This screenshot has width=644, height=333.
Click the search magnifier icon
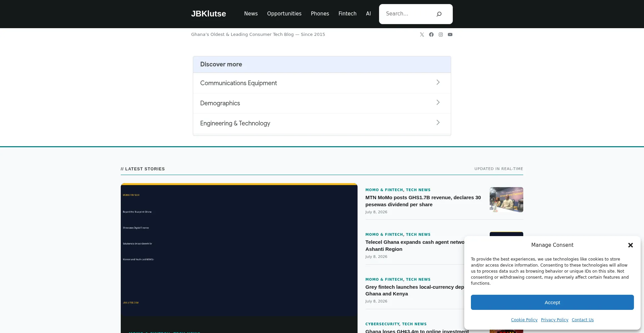(x=439, y=14)
